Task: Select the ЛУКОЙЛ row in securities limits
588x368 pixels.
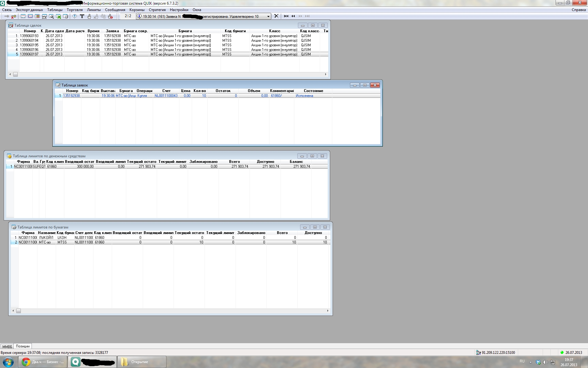Action: tap(170, 238)
